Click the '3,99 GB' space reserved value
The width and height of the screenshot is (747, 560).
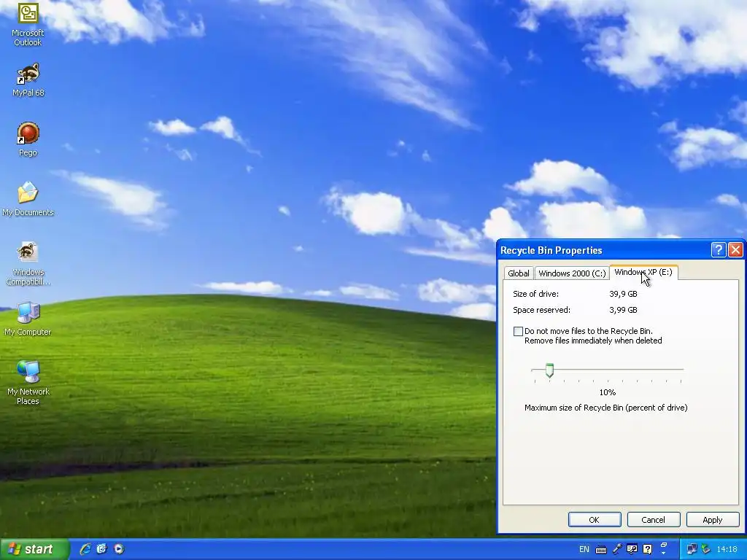[x=623, y=310]
